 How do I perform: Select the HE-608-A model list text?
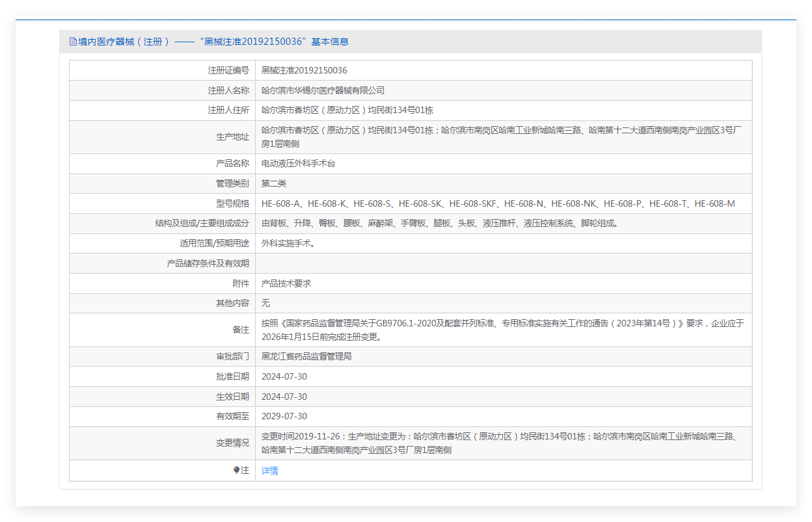498,204
